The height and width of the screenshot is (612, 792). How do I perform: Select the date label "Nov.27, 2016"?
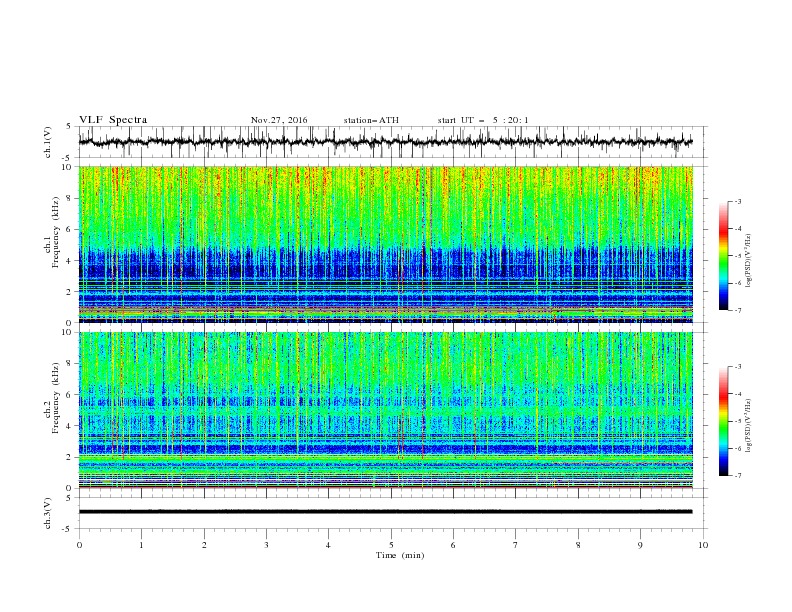(x=279, y=120)
